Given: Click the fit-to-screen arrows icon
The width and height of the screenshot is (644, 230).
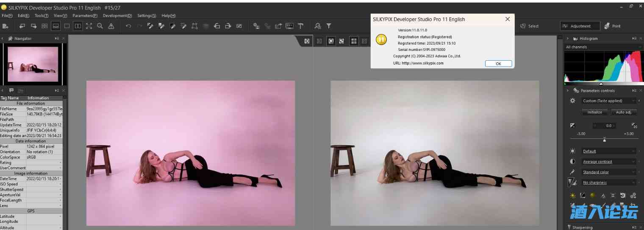Looking at the screenshot, I should (x=89, y=26).
